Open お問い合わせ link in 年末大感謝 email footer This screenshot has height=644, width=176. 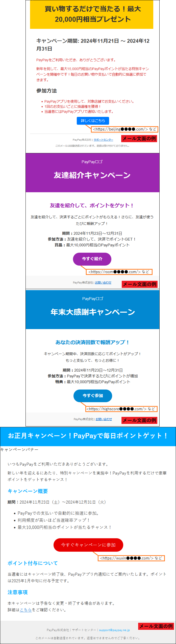click(104, 419)
